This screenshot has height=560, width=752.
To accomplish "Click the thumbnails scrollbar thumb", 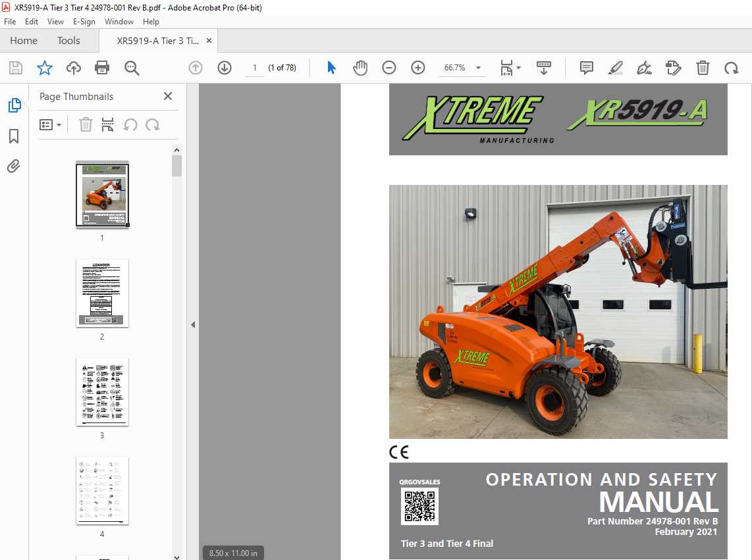I will pos(177,166).
